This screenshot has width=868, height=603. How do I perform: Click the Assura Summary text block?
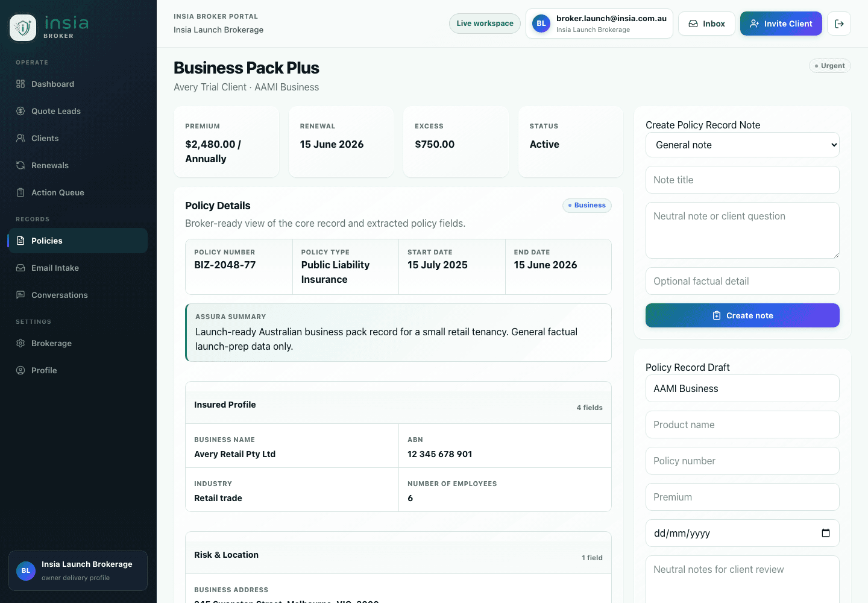pyautogui.click(x=398, y=333)
